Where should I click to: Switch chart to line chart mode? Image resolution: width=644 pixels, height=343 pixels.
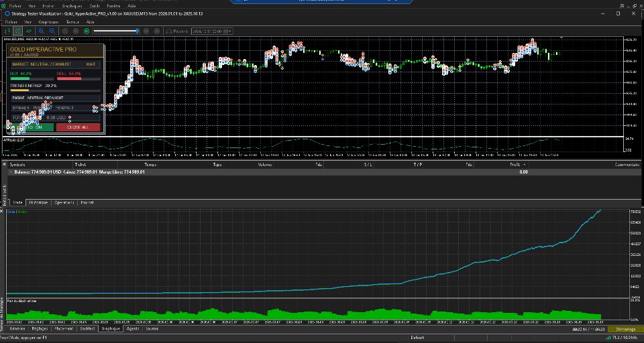[x=28, y=31]
